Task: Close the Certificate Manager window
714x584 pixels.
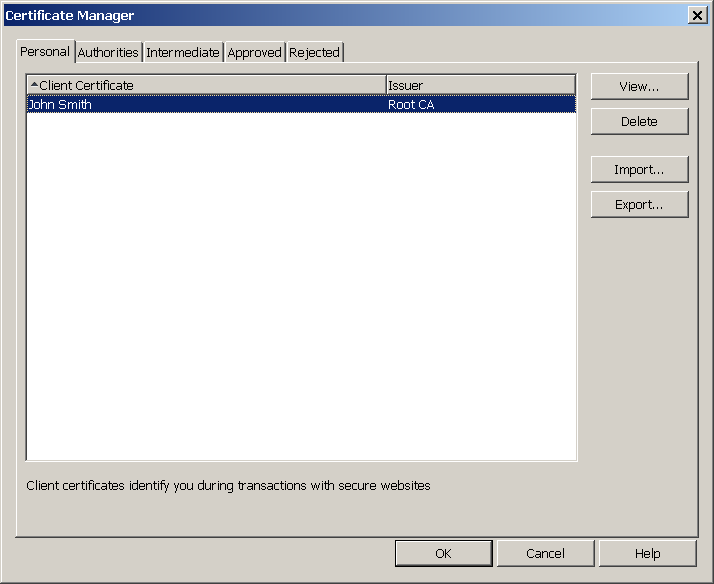Action: pos(696,15)
